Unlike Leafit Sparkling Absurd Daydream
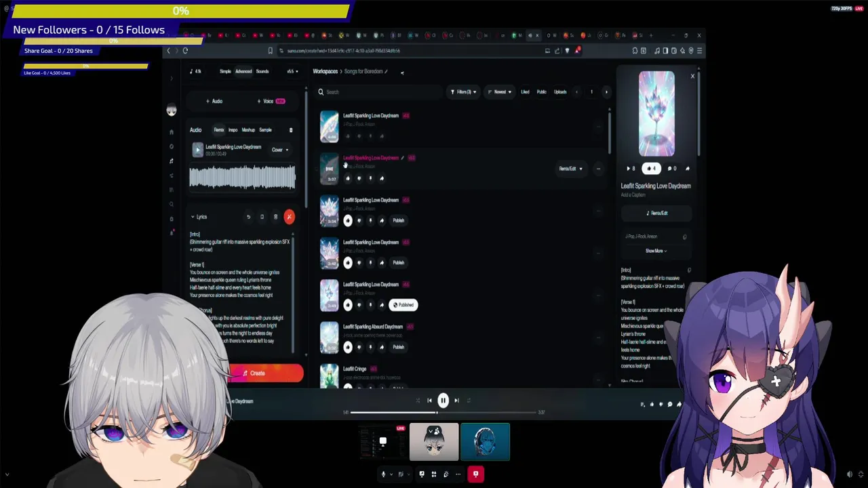The width and height of the screenshot is (868, 488). click(x=348, y=347)
